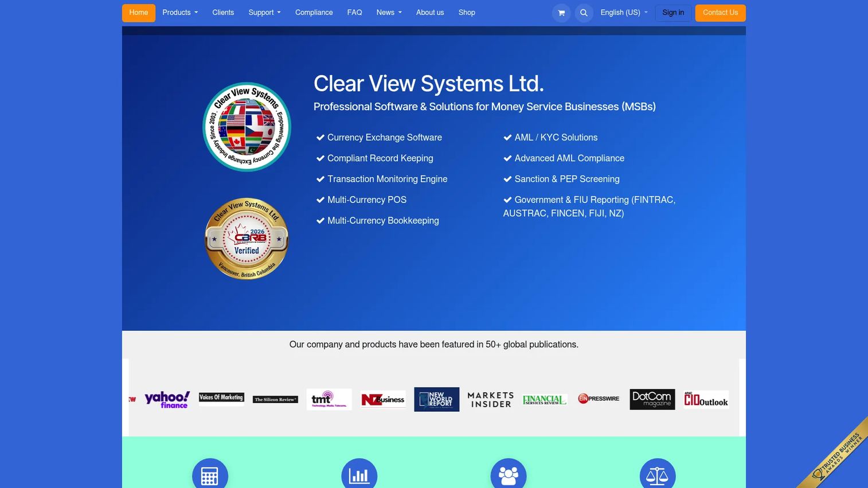Screen dimensions: 868x488
Task: Open the Yahoo Finance publication logo
Action: coord(167,399)
